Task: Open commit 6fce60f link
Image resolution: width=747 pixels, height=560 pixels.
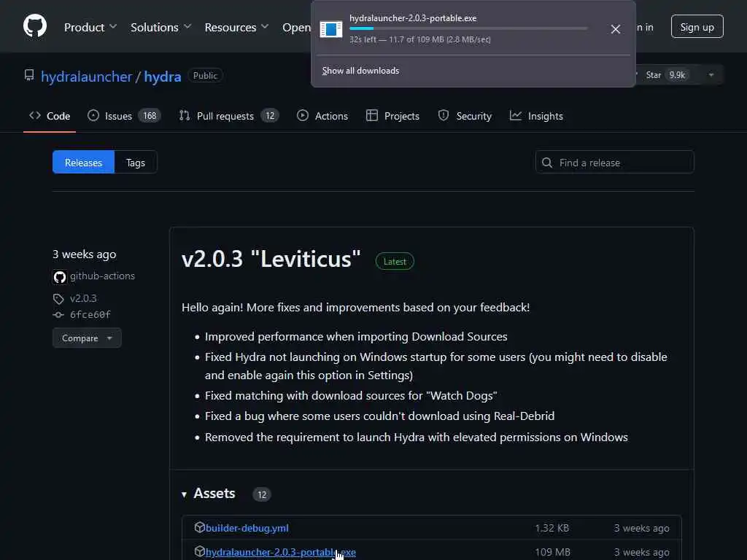Action: click(90, 315)
